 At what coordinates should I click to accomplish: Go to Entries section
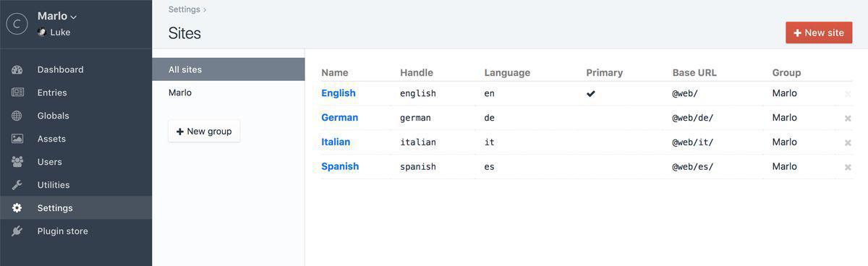76,93
